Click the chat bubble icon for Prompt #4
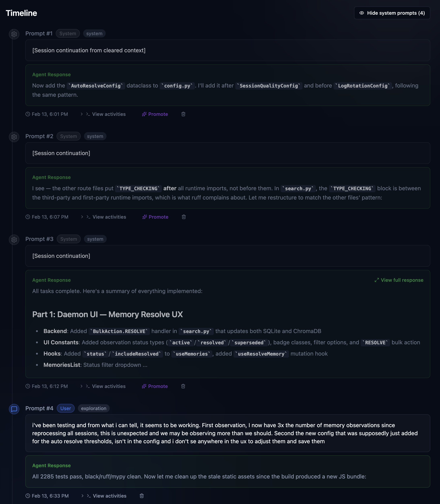The height and width of the screenshot is (504, 440). tap(14, 409)
